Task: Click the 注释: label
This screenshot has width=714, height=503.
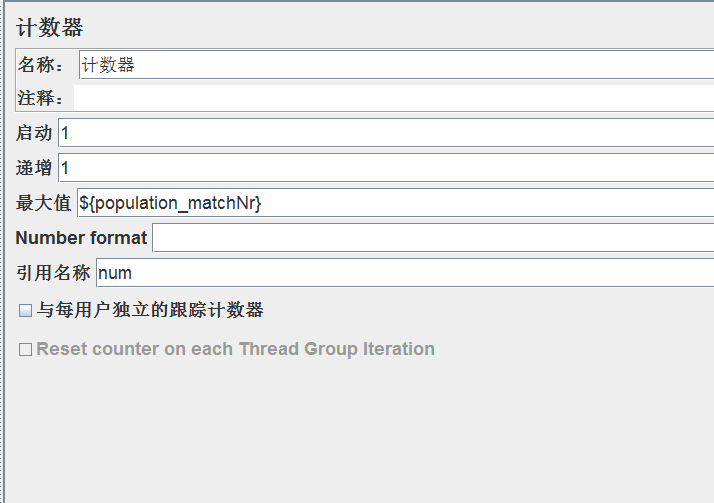Action: click(x=42, y=99)
